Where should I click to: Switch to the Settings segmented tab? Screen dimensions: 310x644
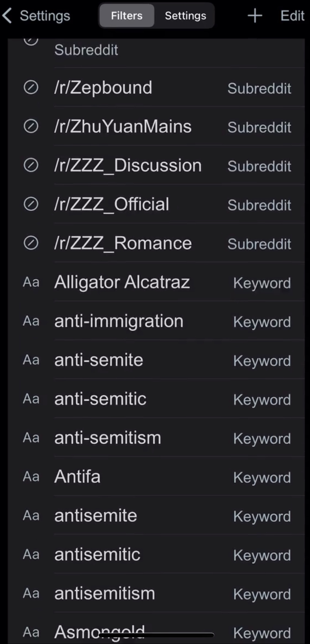185,15
